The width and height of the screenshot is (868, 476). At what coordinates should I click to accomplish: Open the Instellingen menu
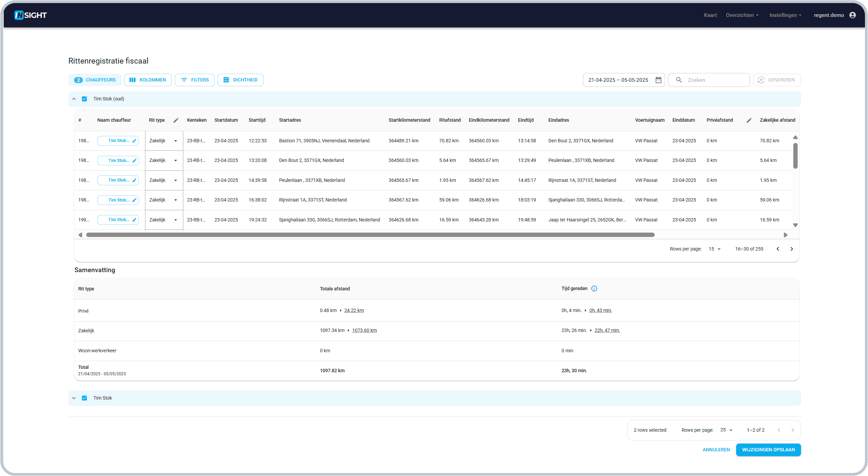785,15
